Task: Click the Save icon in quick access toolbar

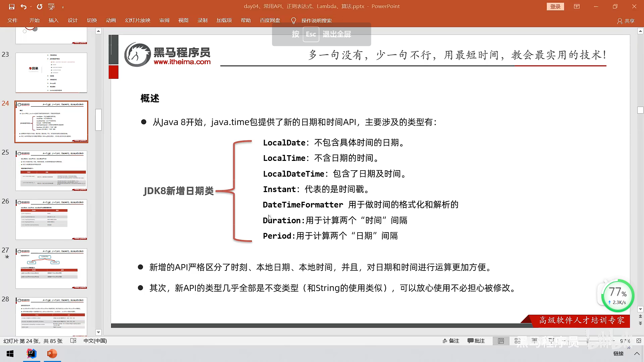Action: pos(12,6)
